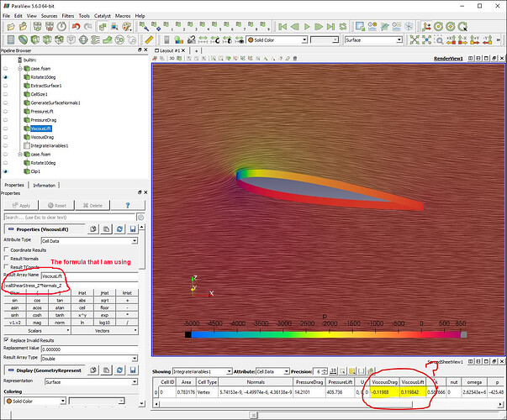Viewport: 507px width, 420px height.
Task: Click the save properties as default icon
Action: click(x=134, y=228)
